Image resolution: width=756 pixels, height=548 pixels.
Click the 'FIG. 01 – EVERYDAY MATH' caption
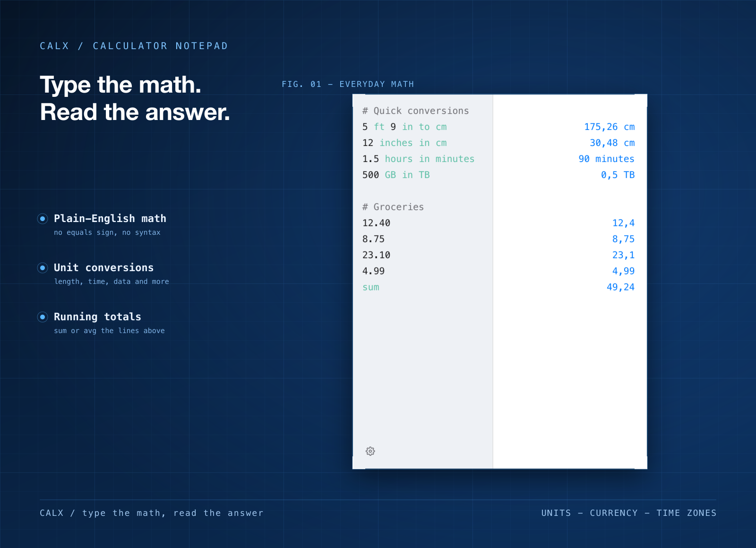pos(348,84)
